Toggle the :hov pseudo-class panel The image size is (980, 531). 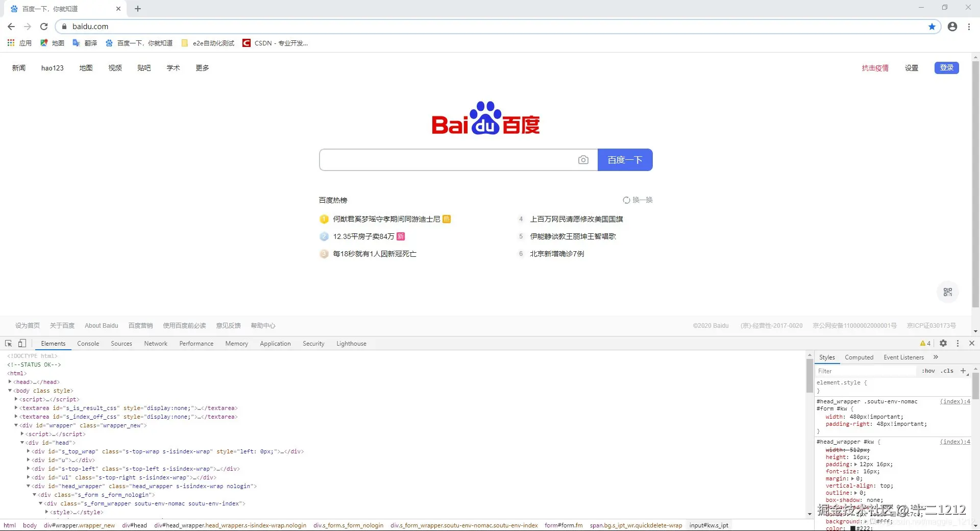[x=928, y=371]
